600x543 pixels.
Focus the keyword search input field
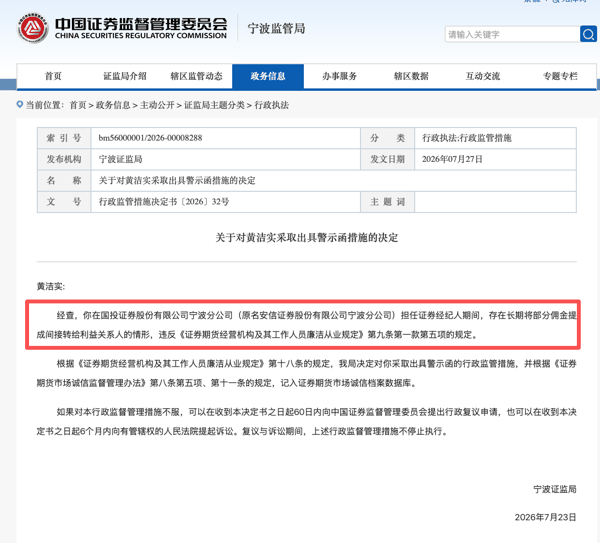pos(512,34)
